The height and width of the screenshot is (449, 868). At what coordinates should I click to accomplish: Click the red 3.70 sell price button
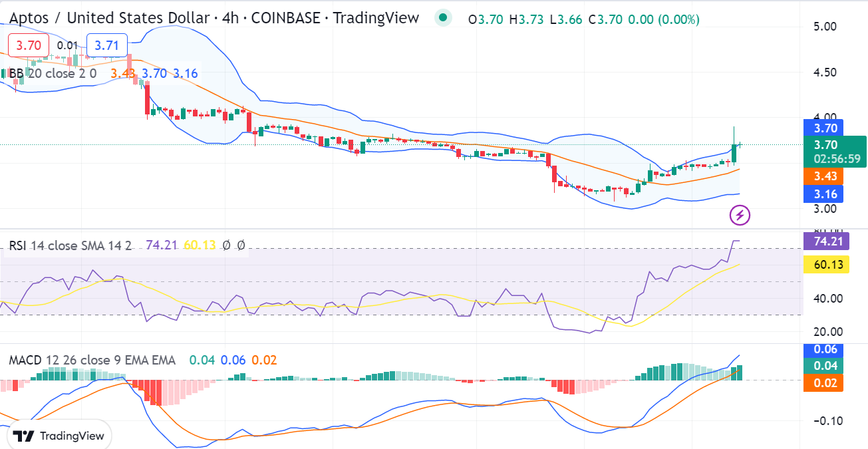[29, 46]
